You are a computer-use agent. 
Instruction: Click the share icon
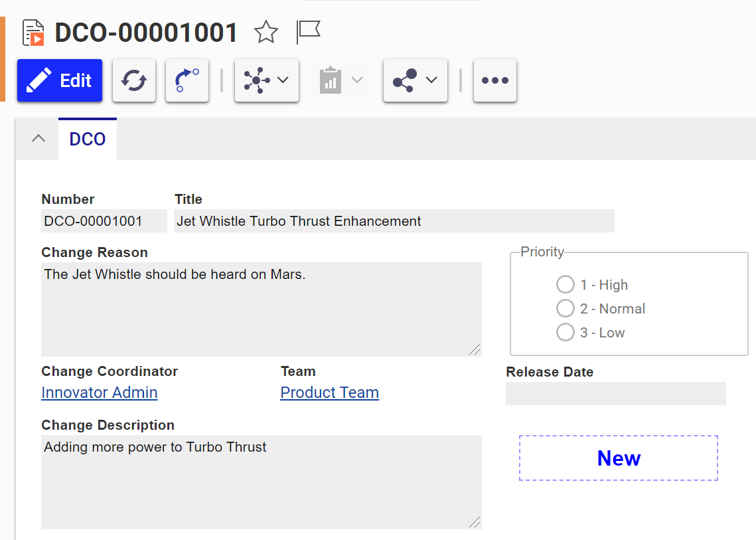tap(405, 80)
